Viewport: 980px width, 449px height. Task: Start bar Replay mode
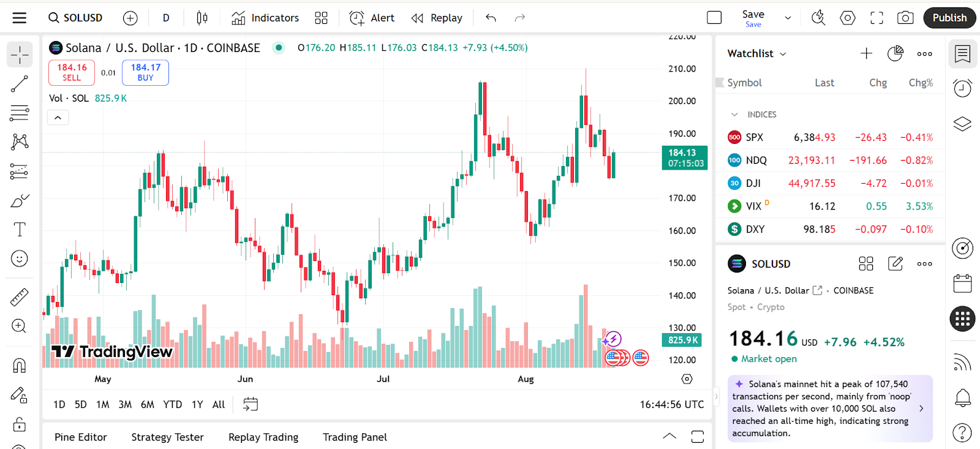click(x=437, y=18)
